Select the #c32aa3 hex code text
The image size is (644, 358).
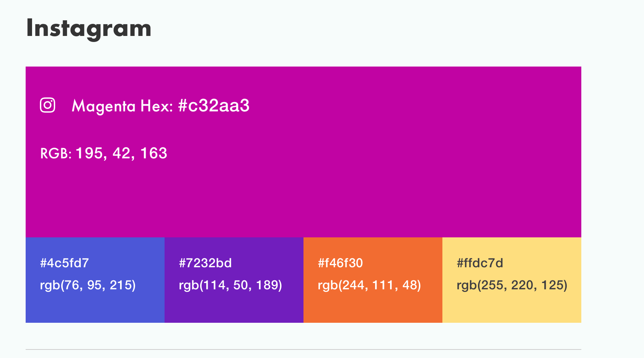(x=214, y=106)
